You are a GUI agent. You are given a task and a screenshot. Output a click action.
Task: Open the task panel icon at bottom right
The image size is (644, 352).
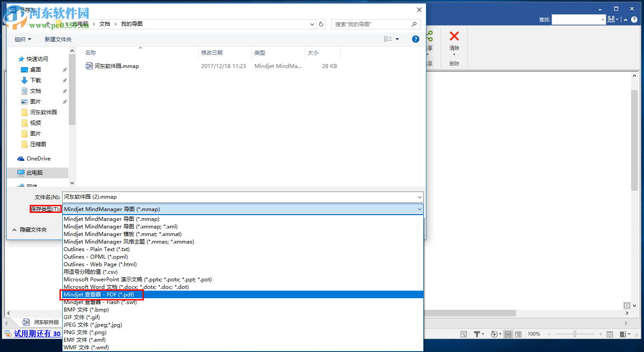pyautogui.click(x=624, y=334)
